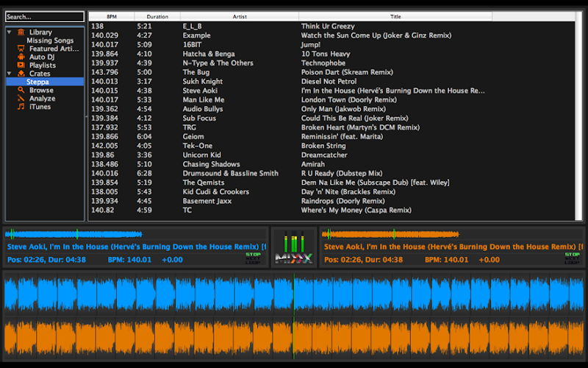Image resolution: width=588 pixels, height=368 pixels.
Task: Sort tracks by BPM column header
Action: coord(112,16)
